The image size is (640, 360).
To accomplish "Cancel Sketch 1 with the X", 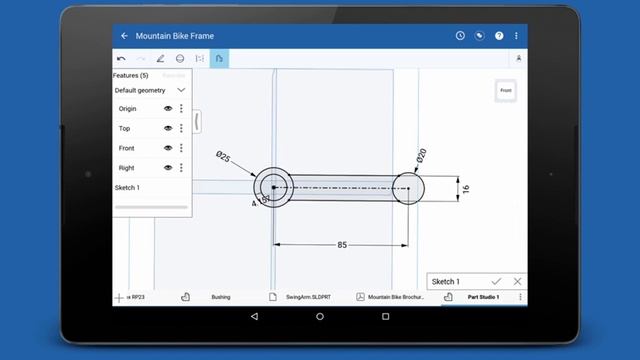I will coord(518,282).
